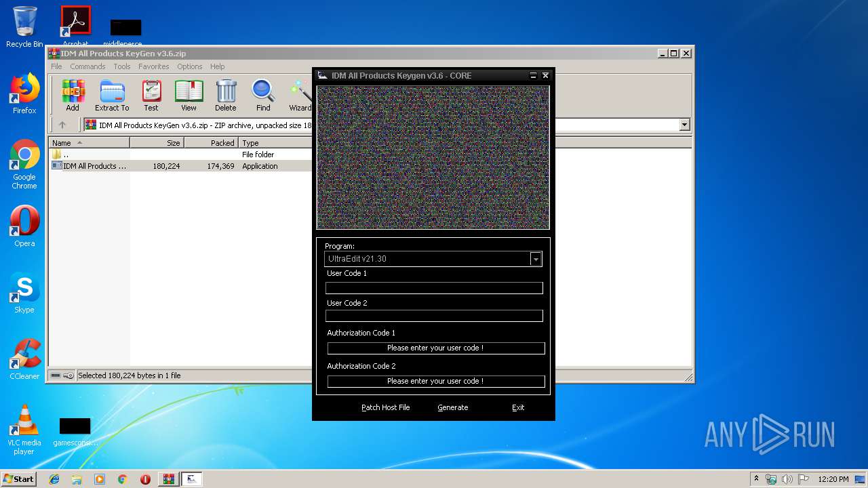
Task: Open the WinRAR address bar dropdown arrow
Action: [x=684, y=125]
